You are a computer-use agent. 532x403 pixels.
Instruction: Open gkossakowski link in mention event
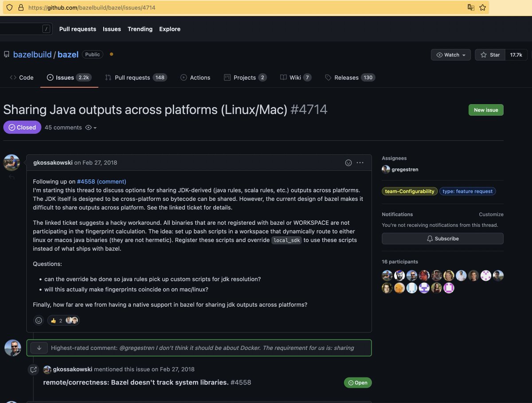72,369
